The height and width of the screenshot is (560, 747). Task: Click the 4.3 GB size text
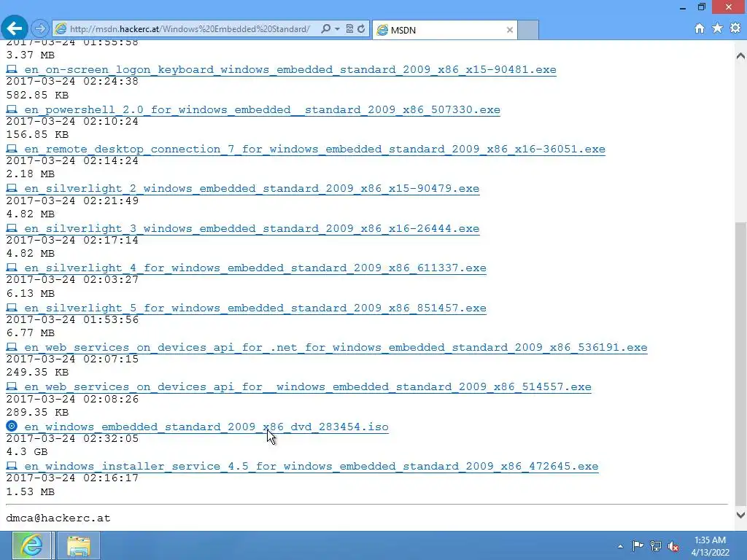tap(27, 451)
